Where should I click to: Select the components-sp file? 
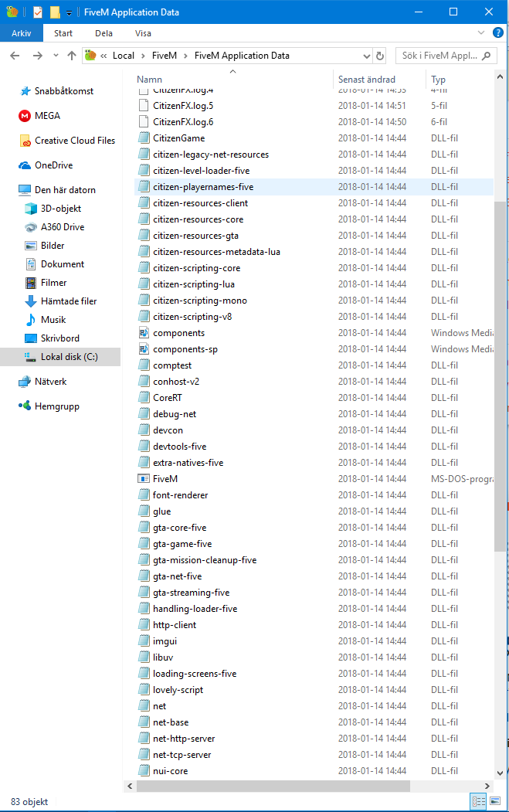314,349
